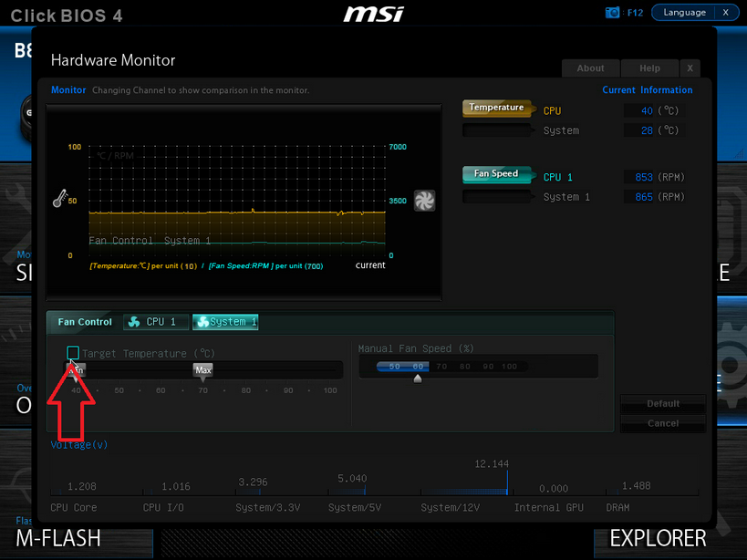Click the screenshot camera icon near F12
747x560 pixels.
(612, 13)
